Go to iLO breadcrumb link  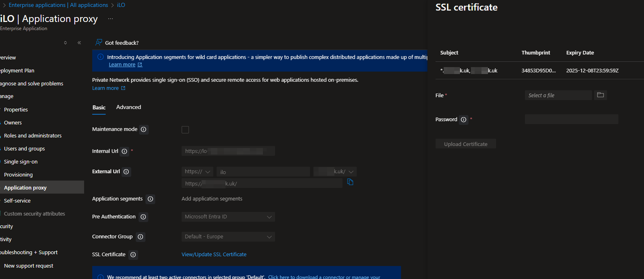[x=121, y=5]
